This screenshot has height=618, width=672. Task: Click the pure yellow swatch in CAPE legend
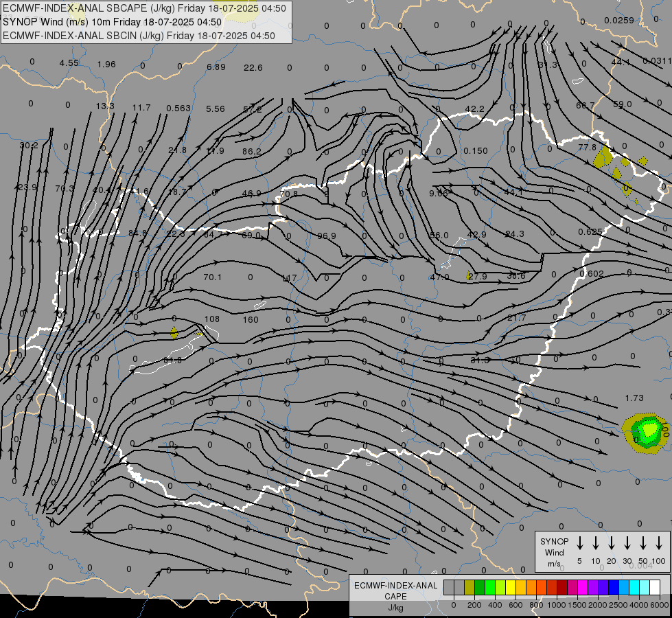coord(511,588)
